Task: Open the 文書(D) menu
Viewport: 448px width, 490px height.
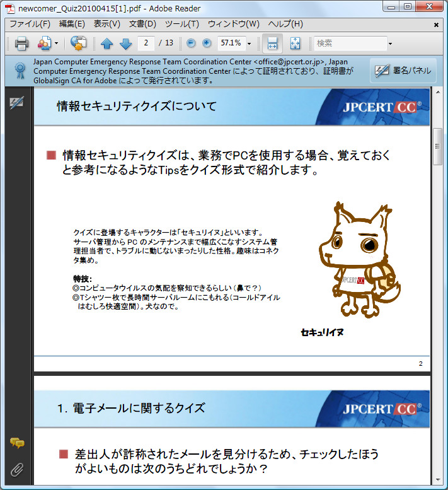Action: [142, 24]
